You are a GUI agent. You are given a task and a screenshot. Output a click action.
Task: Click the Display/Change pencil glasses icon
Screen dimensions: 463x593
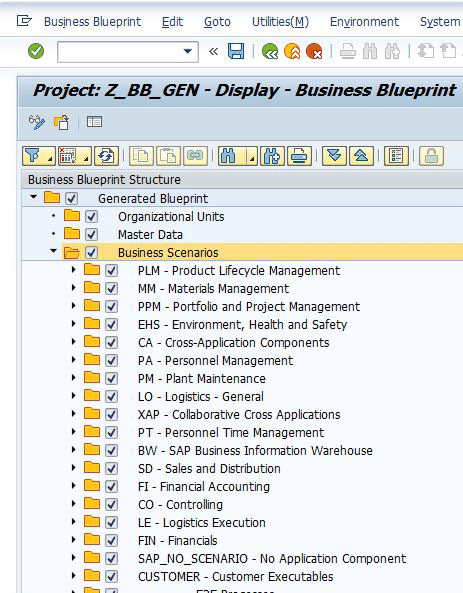37,122
